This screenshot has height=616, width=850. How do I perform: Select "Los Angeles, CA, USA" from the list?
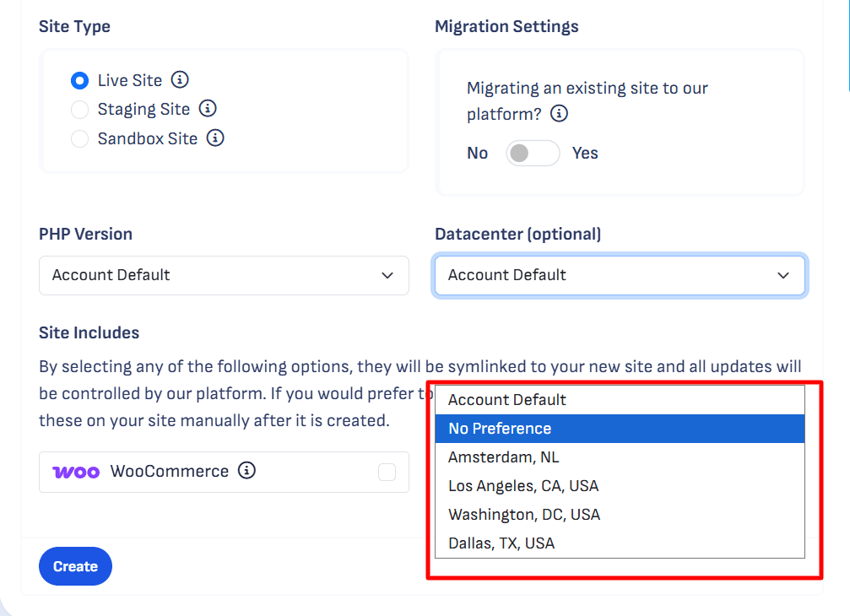[523, 485]
